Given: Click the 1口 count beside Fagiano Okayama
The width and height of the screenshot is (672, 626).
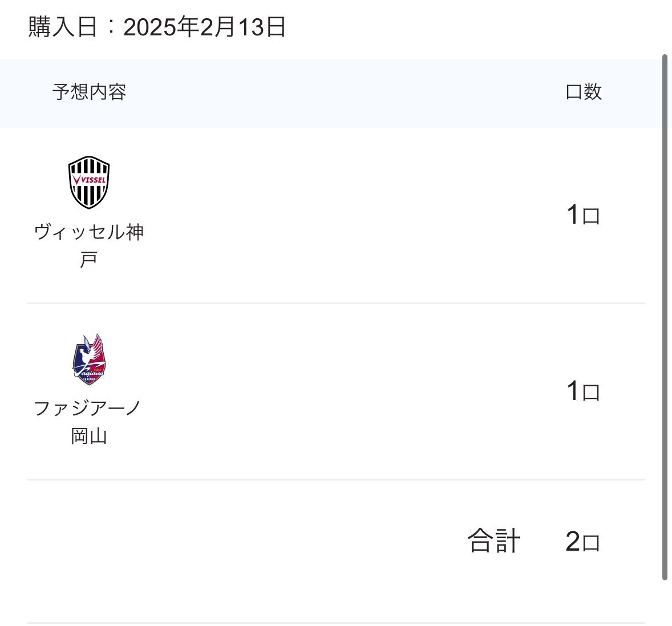Looking at the screenshot, I should point(583,392).
